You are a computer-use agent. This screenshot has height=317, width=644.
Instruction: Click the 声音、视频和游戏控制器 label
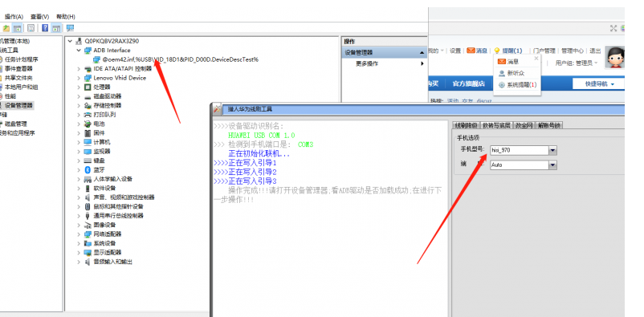[124, 197]
